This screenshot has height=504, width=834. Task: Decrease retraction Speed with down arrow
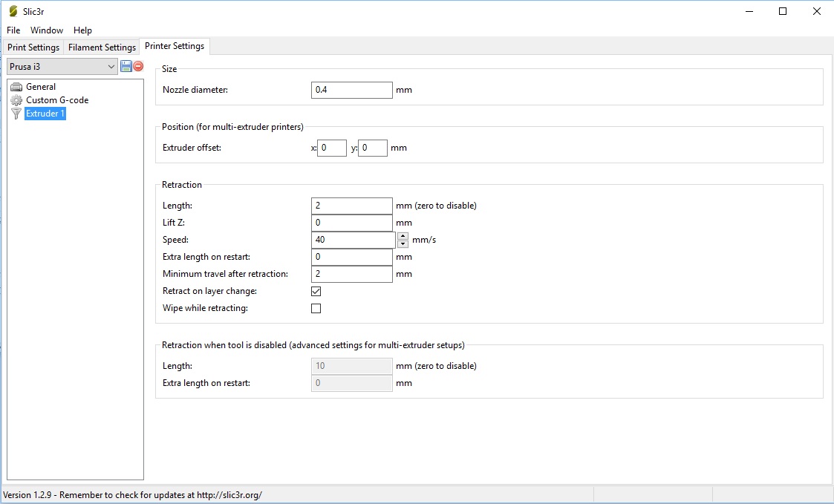403,244
